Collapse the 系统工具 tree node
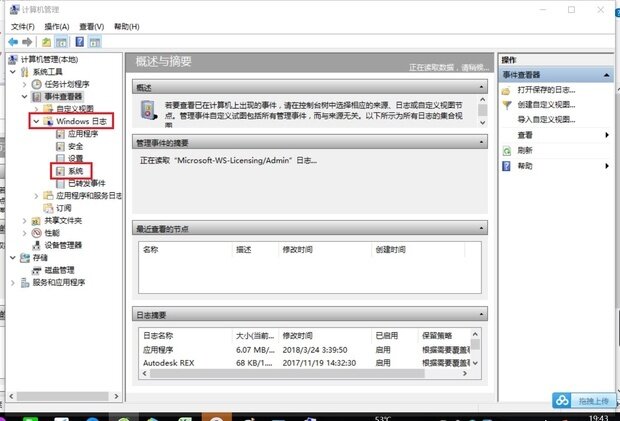Image resolution: width=620 pixels, height=421 pixels. (x=13, y=72)
